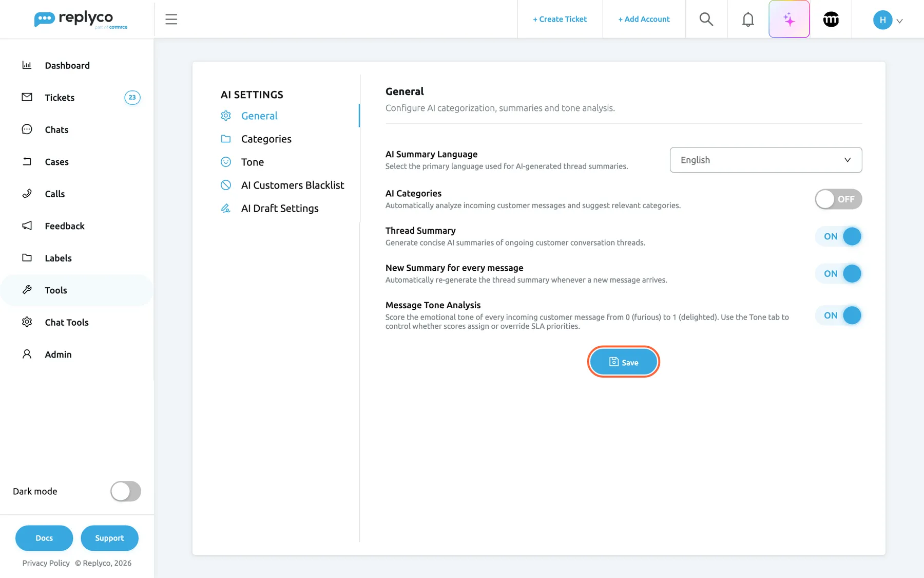This screenshot has width=924, height=578.
Task: Open the hamburger menu icon
Action: [x=171, y=20]
